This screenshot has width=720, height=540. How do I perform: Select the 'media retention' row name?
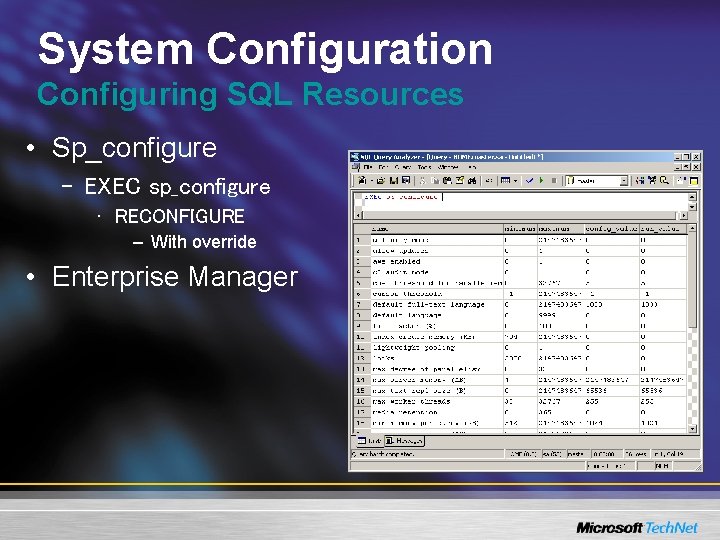point(405,412)
